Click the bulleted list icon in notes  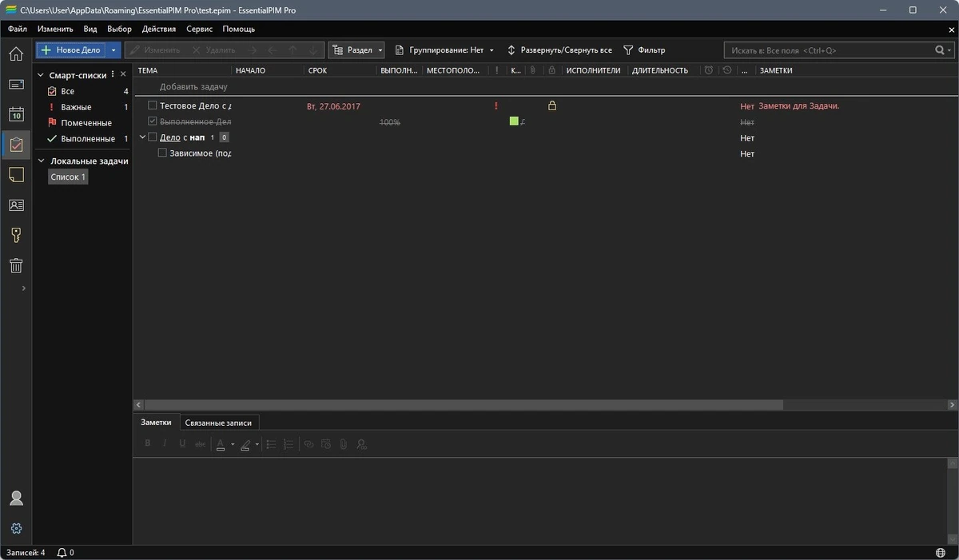pos(271,444)
